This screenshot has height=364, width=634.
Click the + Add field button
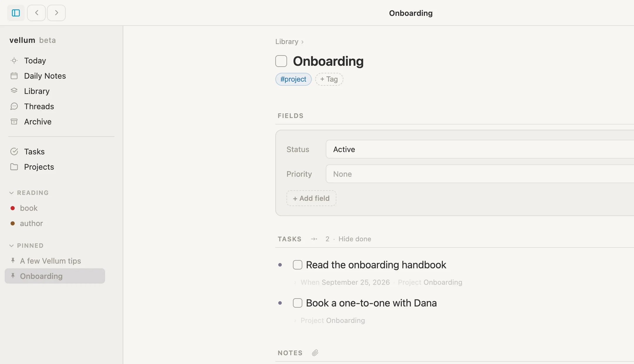(x=311, y=198)
